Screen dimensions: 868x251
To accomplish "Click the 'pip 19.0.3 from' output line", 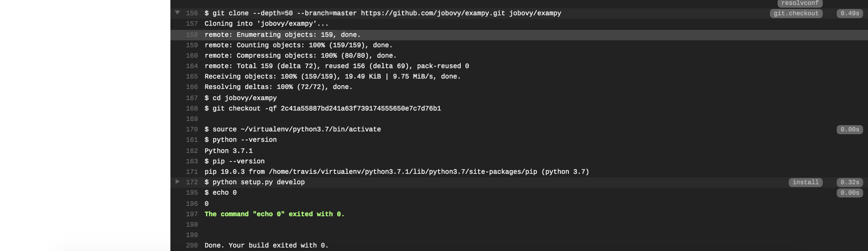I will [x=397, y=172].
